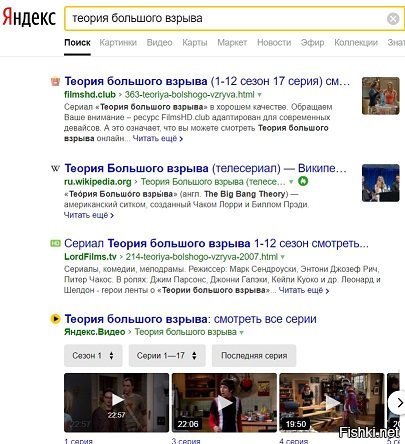Click into the search input field
The height and width of the screenshot is (444, 405).
[x=227, y=18]
